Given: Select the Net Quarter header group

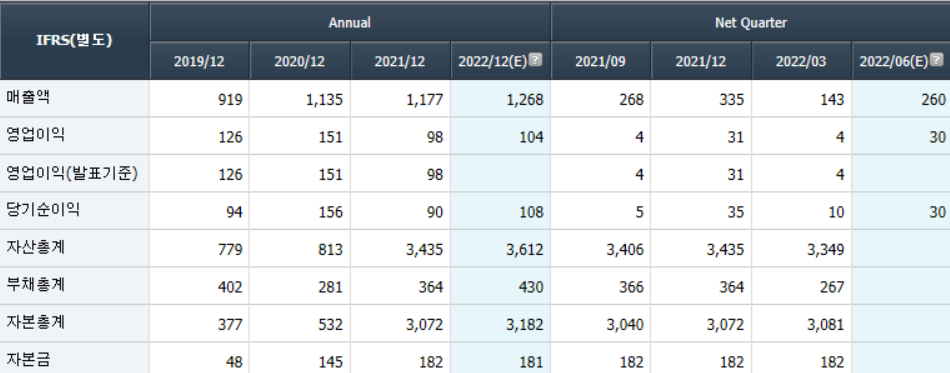Looking at the screenshot, I should 751,23.
